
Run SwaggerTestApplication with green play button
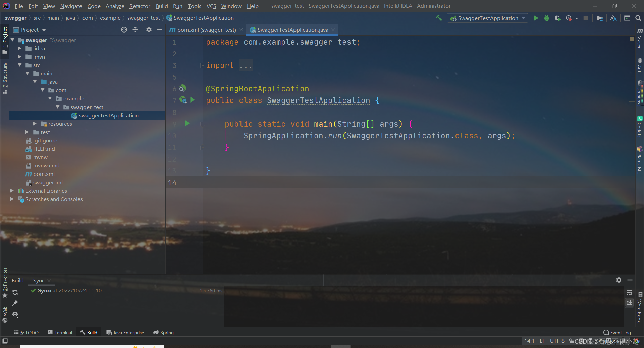pyautogui.click(x=536, y=18)
